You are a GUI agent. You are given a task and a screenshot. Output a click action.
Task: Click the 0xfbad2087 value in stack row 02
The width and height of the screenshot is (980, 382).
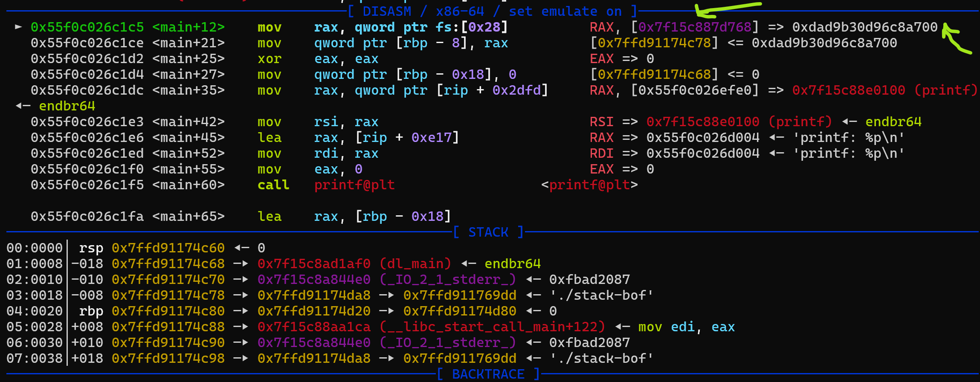click(x=589, y=279)
